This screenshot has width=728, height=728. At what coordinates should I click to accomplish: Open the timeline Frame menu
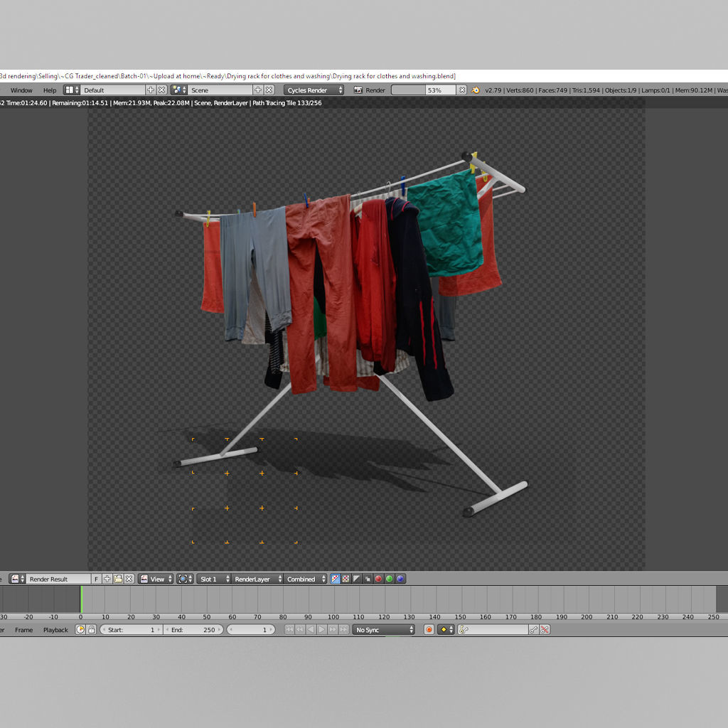tap(23, 630)
